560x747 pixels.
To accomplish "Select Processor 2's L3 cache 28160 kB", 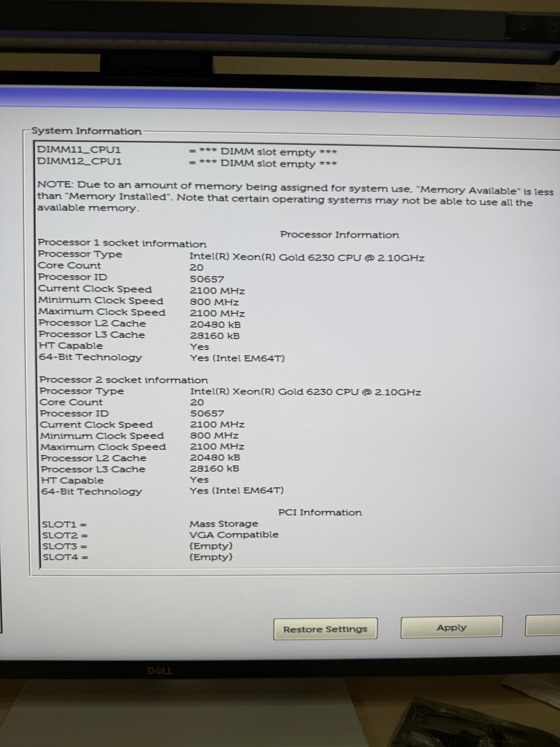I will coord(215,468).
